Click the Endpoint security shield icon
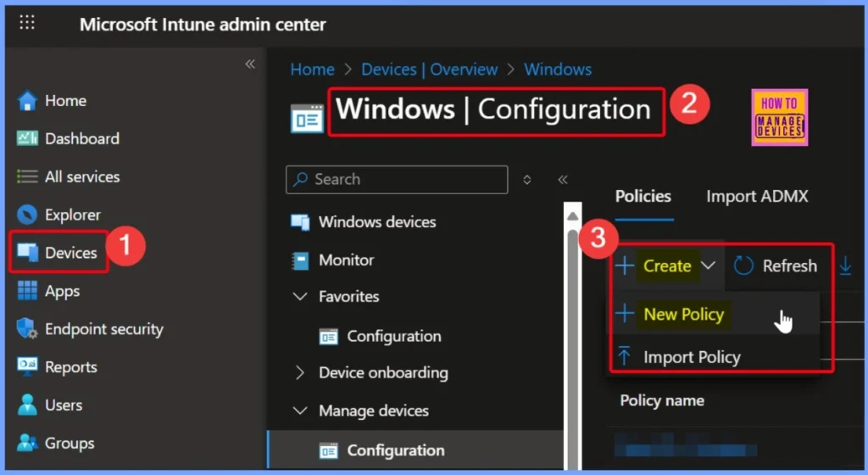Viewport: 868px width, 475px height. pos(26,328)
